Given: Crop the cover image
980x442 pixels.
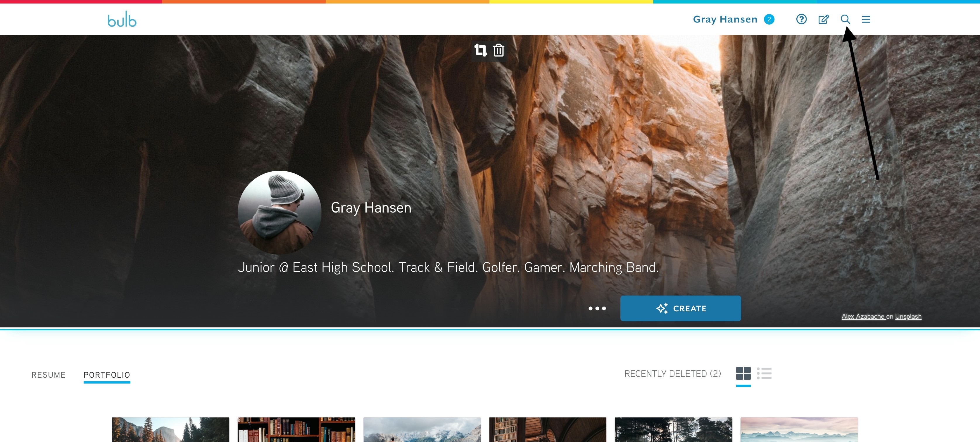Looking at the screenshot, I should coord(480,50).
